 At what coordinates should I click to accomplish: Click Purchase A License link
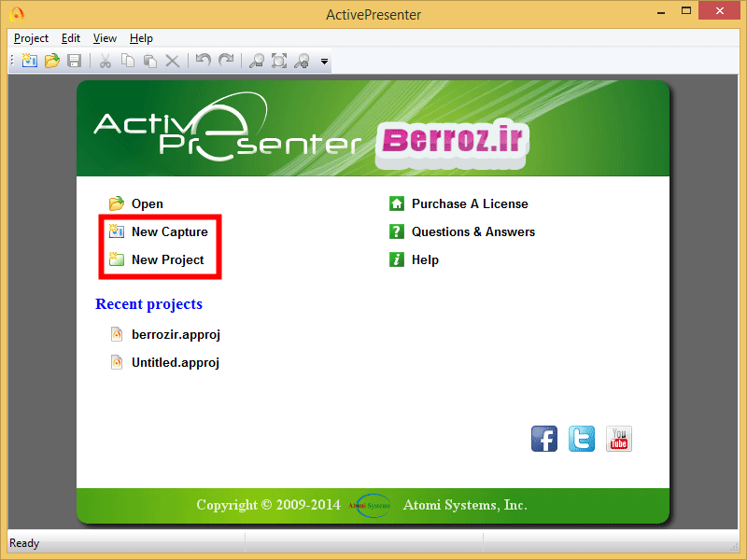click(x=470, y=203)
